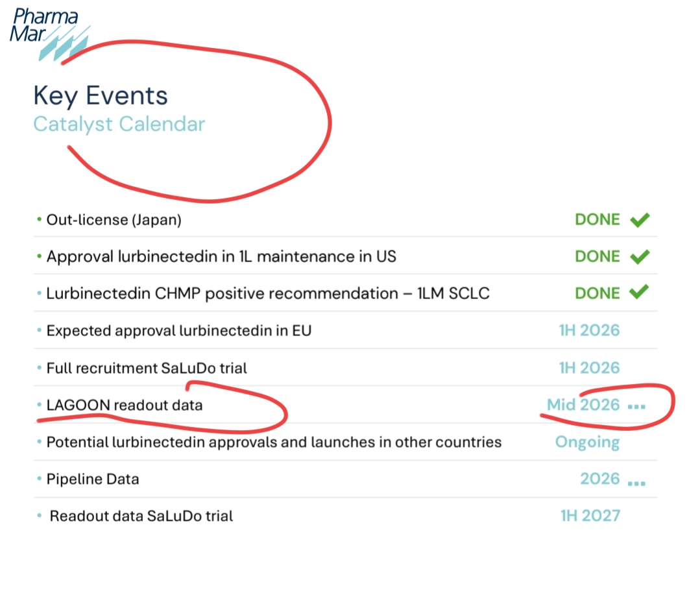Click the three dots in the Pipeline Data row
The height and width of the screenshot is (593, 700).
coord(636,483)
